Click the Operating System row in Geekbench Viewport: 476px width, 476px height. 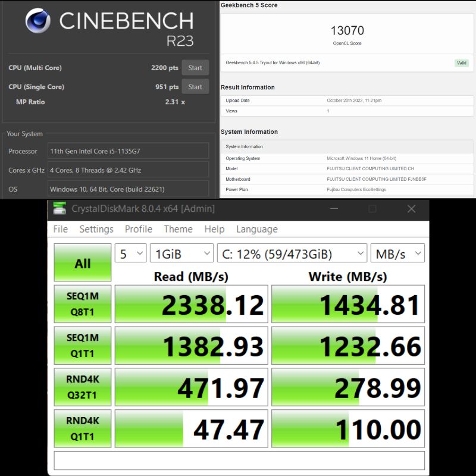pyautogui.click(x=347, y=158)
